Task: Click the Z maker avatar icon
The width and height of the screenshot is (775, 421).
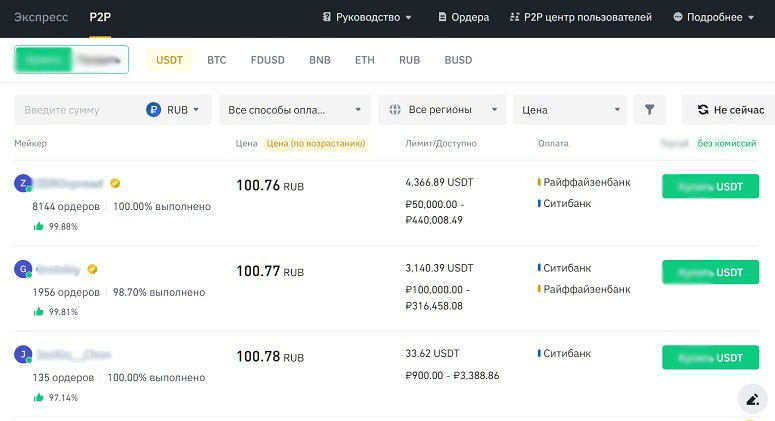Action: coord(22,183)
